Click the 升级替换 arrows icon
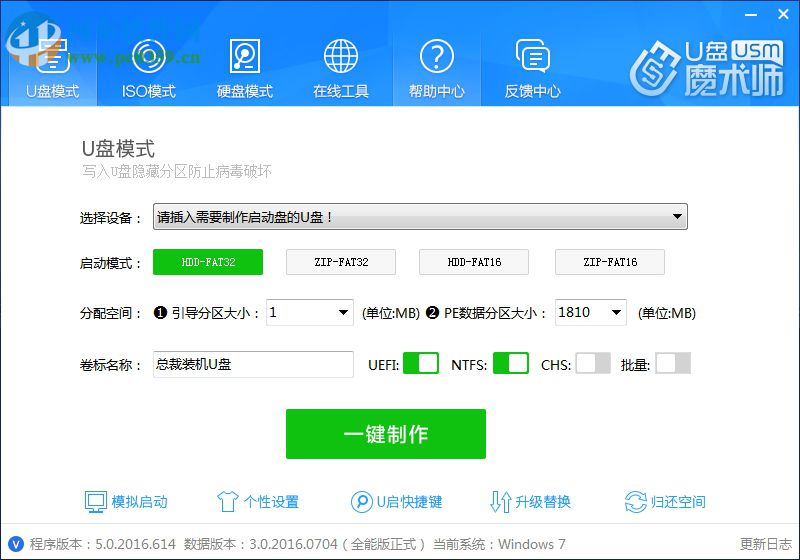 501,502
